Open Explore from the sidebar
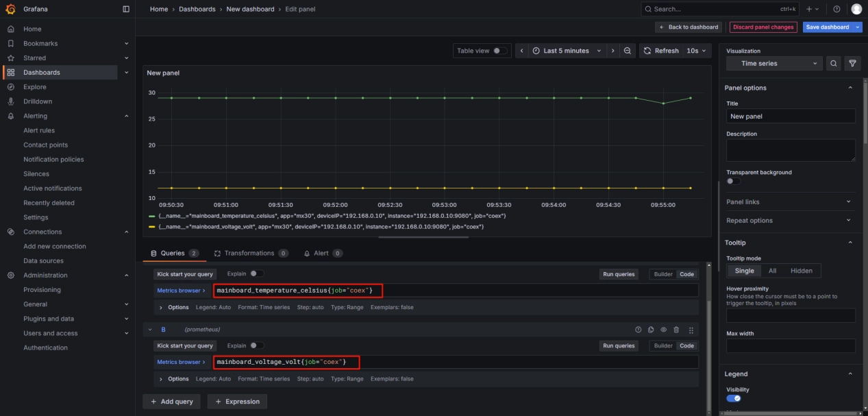The height and width of the screenshot is (416, 868). click(x=35, y=87)
